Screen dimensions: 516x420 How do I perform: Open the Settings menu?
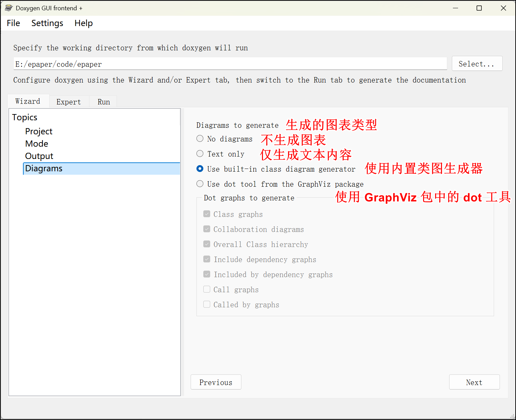point(47,23)
